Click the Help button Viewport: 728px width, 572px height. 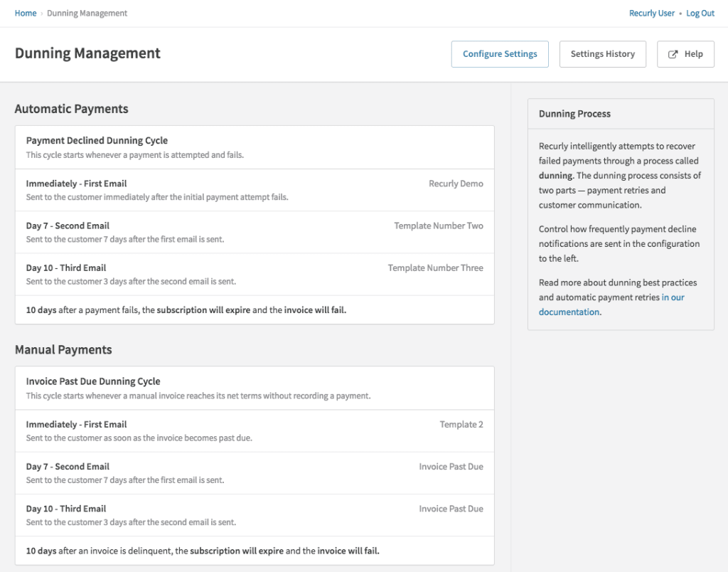coord(685,53)
